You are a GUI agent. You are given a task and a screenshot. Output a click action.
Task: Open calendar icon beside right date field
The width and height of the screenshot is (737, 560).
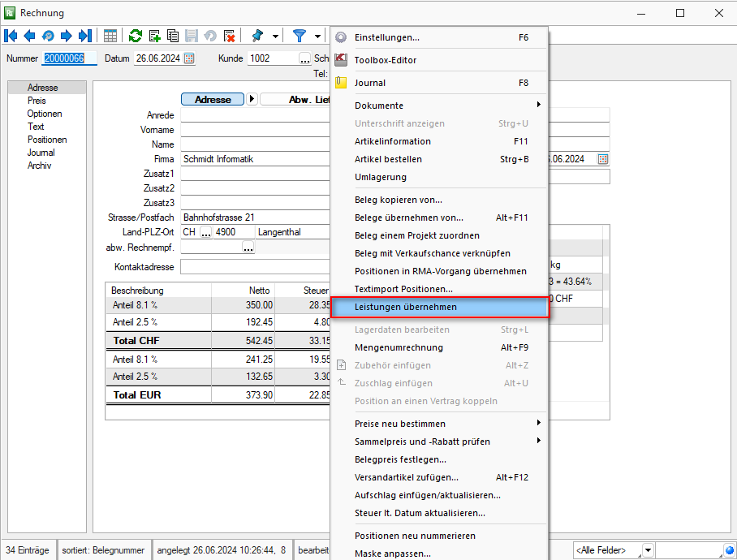[x=602, y=159]
